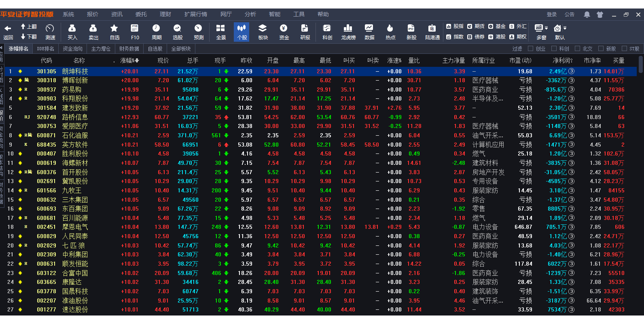Viewport: 644px width, 324px height.
Task: Click the 返回 back button
Action: click(8, 32)
